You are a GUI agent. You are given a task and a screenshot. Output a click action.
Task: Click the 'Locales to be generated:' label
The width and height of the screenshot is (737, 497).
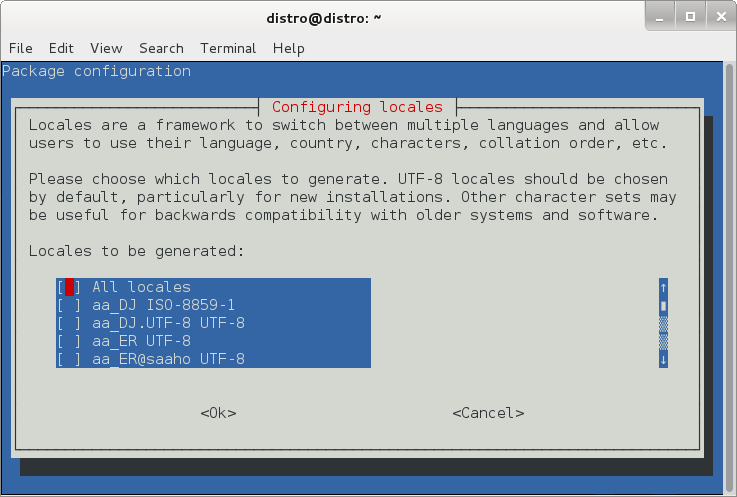pyautogui.click(x=136, y=251)
